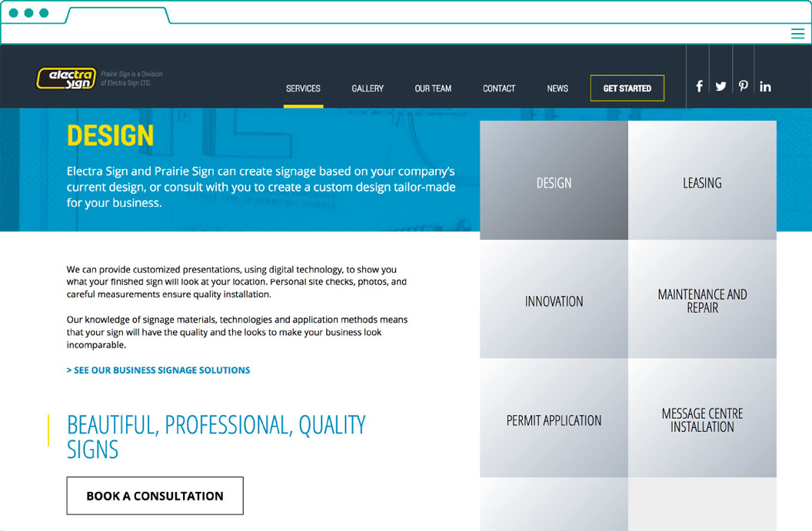The image size is (812, 531).
Task: Follow See Our Business Signage Solutions link
Action: click(158, 370)
